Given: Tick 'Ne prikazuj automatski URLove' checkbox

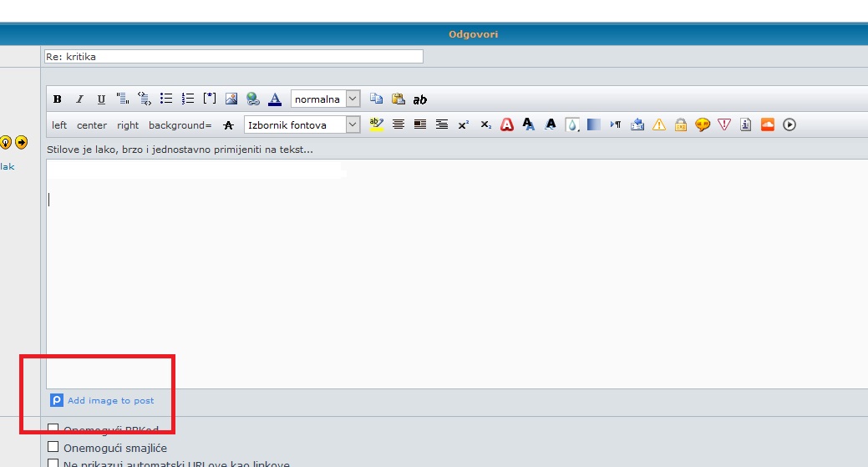Looking at the screenshot, I should point(53,464).
